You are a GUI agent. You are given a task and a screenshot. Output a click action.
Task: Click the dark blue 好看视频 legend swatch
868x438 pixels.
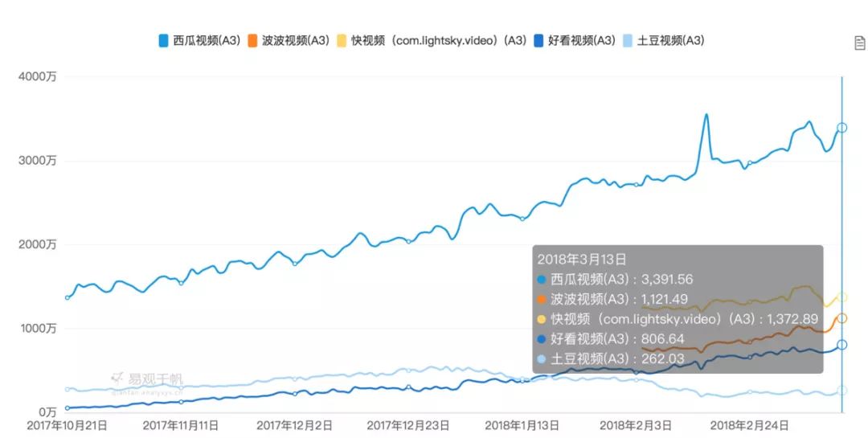538,40
